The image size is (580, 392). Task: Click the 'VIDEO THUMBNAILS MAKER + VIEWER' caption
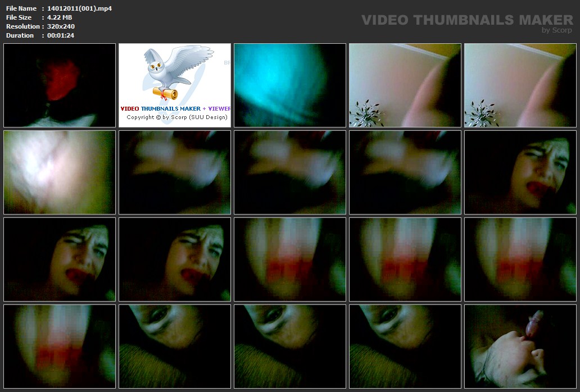175,108
